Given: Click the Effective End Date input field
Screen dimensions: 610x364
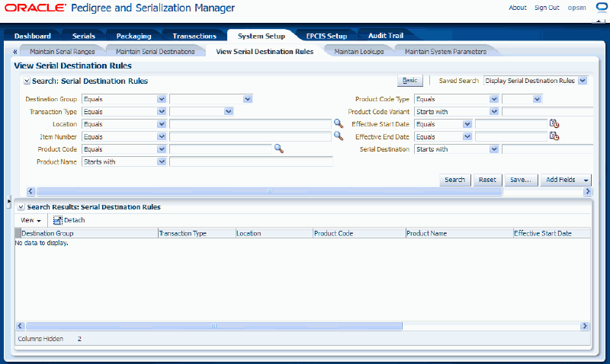Looking at the screenshot, I should [511, 137].
